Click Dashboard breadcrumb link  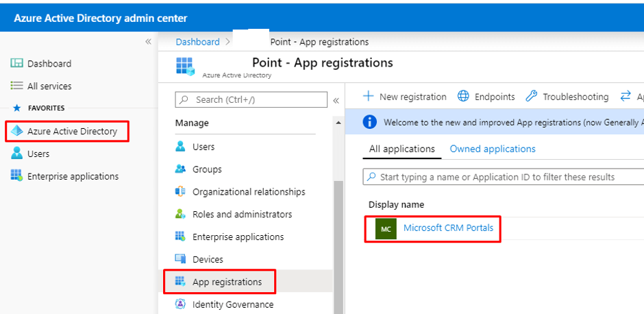pyautogui.click(x=197, y=42)
